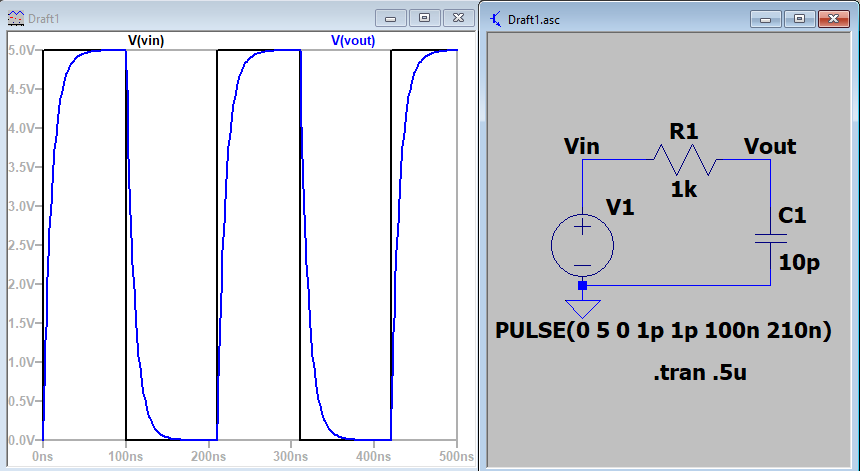The width and height of the screenshot is (860, 471).
Task: Click the PULSE source definition text
Action: point(663,331)
